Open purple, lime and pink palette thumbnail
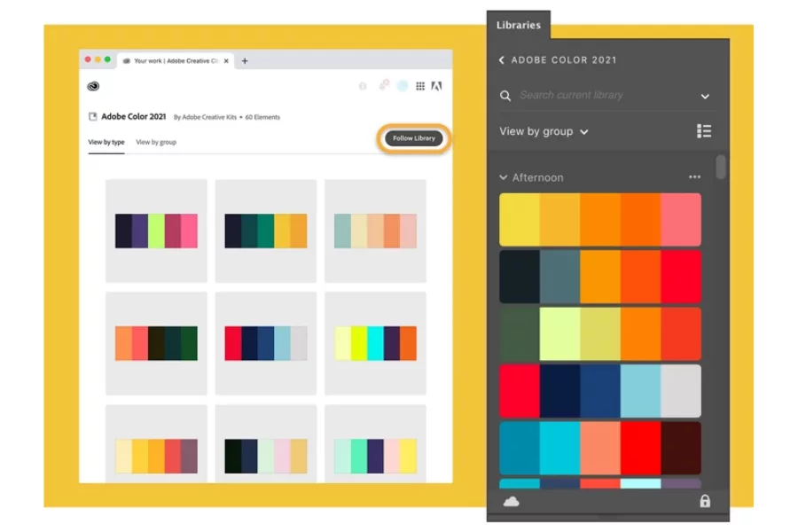Screen dimensions: 798x532 coord(156,231)
